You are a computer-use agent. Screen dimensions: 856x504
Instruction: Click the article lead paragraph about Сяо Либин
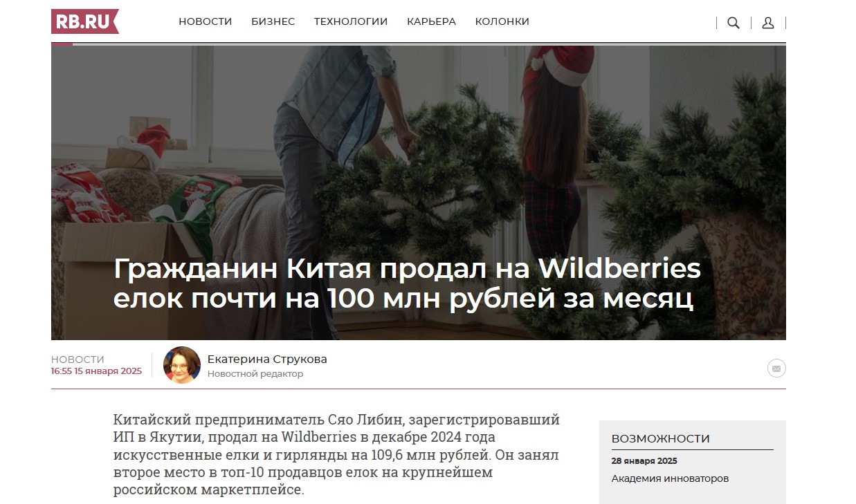pyautogui.click(x=337, y=455)
